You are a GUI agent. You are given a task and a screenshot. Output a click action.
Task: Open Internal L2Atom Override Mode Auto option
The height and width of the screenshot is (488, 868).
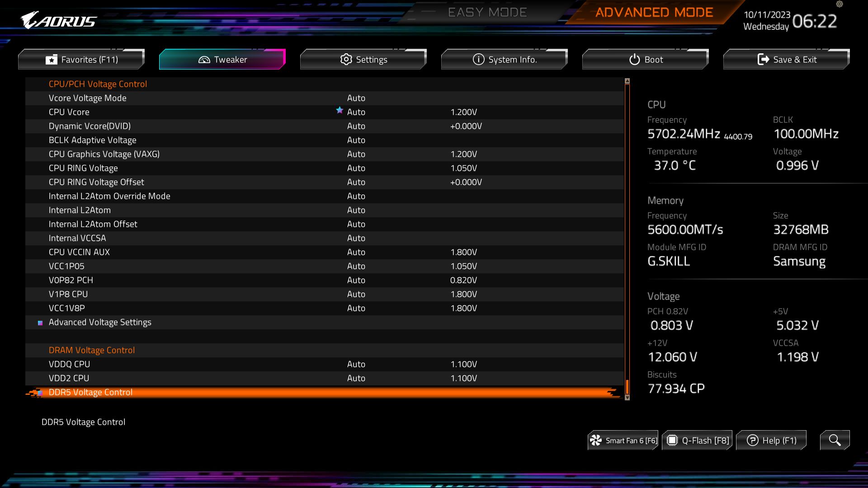[356, 196]
